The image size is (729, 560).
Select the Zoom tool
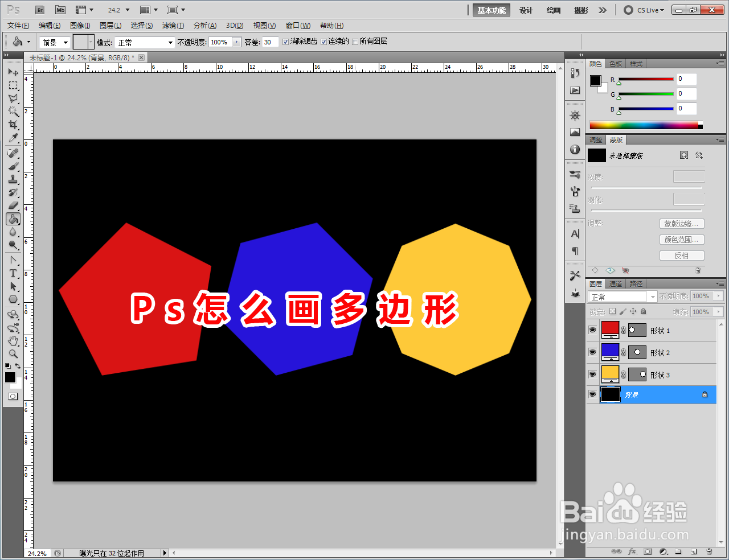13,355
